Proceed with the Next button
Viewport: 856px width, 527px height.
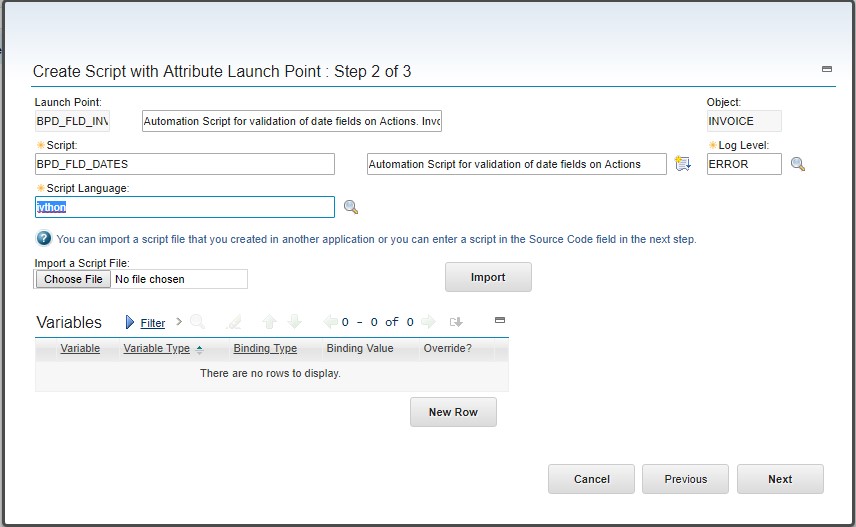point(780,479)
